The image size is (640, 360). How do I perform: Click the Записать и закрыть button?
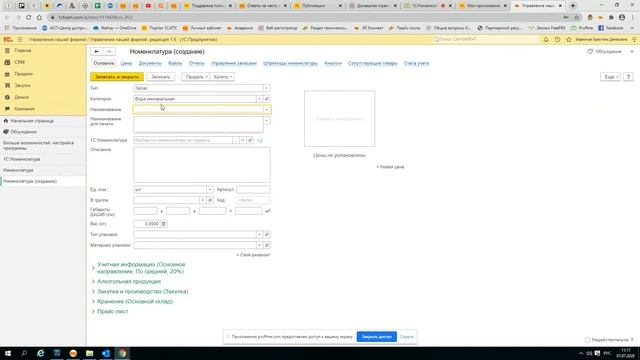117,77
